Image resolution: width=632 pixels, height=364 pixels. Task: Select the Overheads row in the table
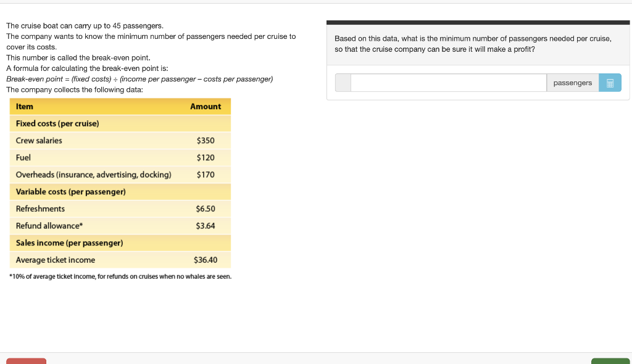click(120, 175)
